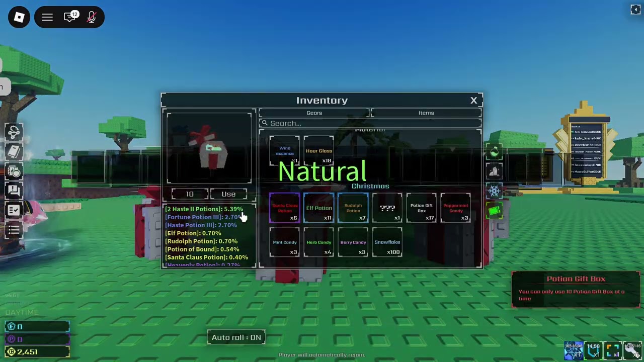Close the Inventory window
This screenshot has width=644, height=362.
tap(473, 101)
